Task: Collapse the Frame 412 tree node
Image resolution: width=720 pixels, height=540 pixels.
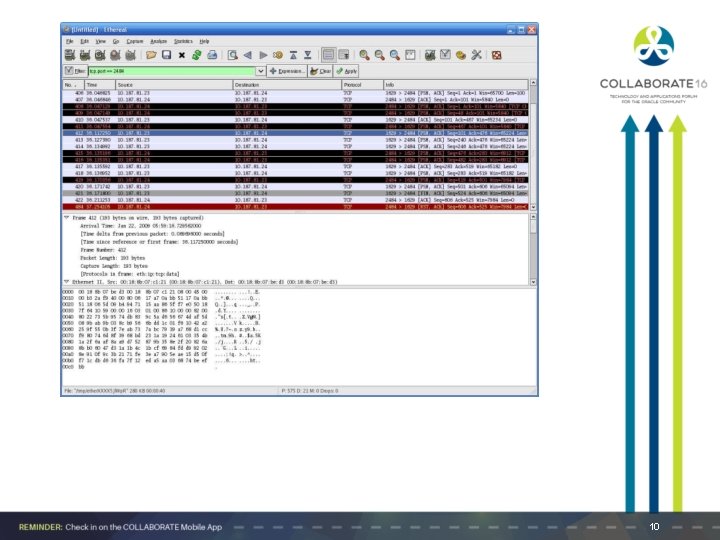Action: pyautogui.click(x=67, y=218)
